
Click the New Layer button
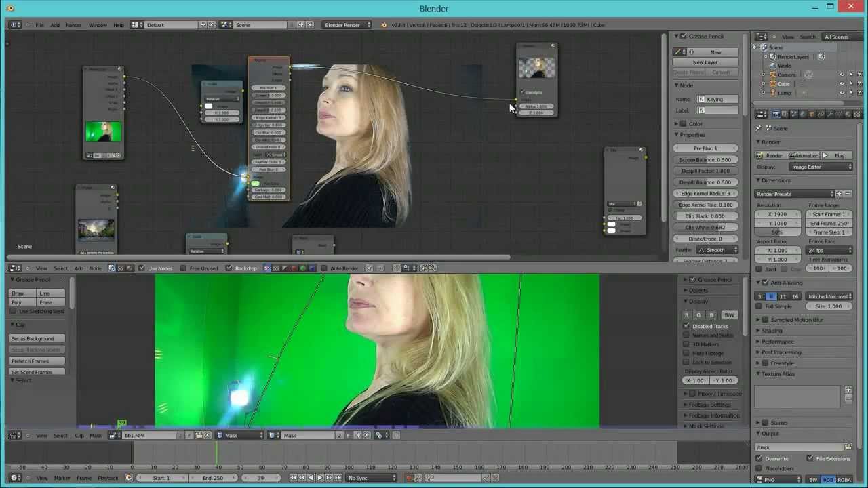tap(705, 62)
